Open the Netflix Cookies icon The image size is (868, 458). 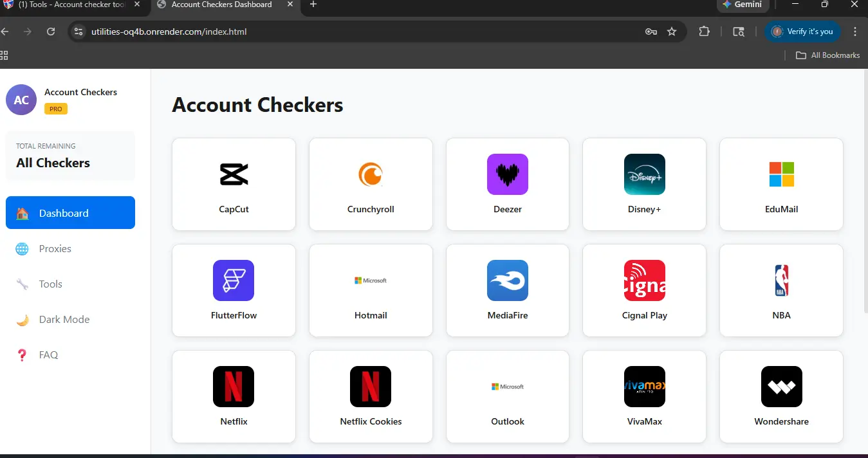(x=371, y=387)
